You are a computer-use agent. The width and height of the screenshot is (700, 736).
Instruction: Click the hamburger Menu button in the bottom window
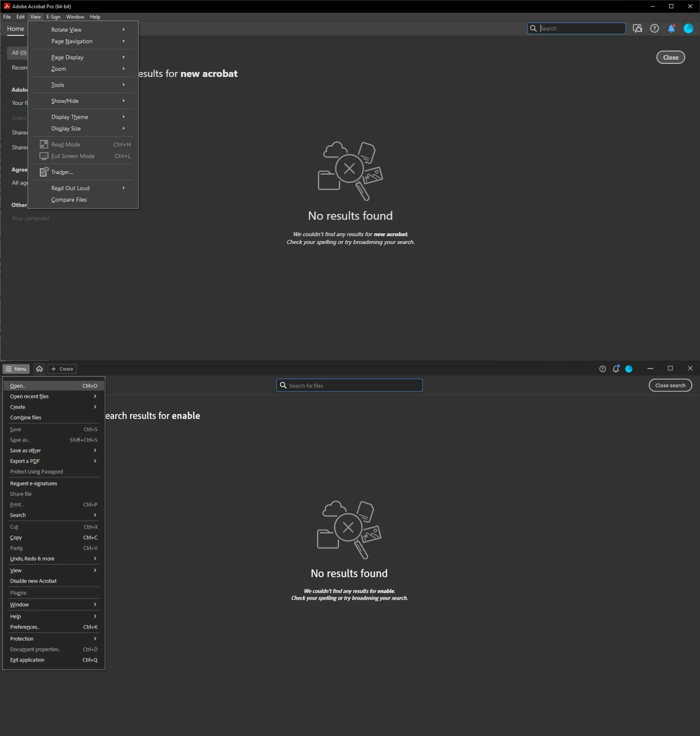(16, 369)
